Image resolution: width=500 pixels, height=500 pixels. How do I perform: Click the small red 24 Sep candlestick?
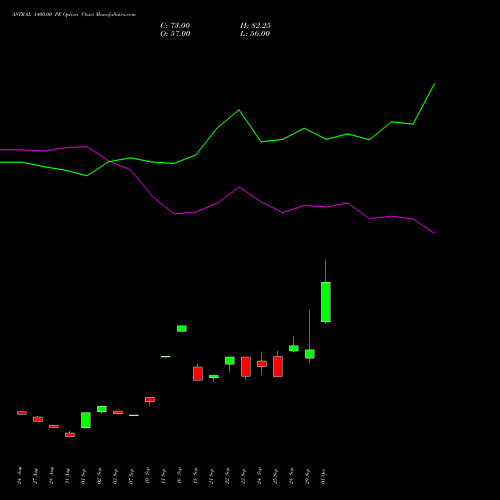[x=262, y=364]
